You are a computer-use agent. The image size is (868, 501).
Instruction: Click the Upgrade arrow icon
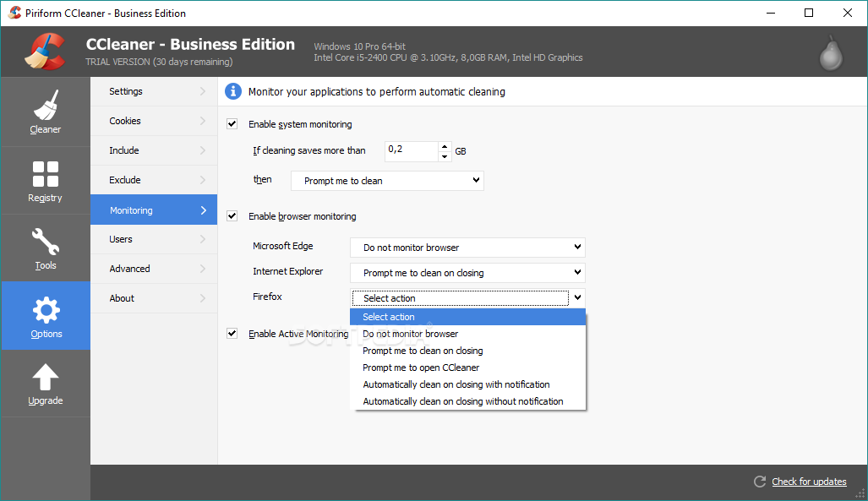point(46,378)
